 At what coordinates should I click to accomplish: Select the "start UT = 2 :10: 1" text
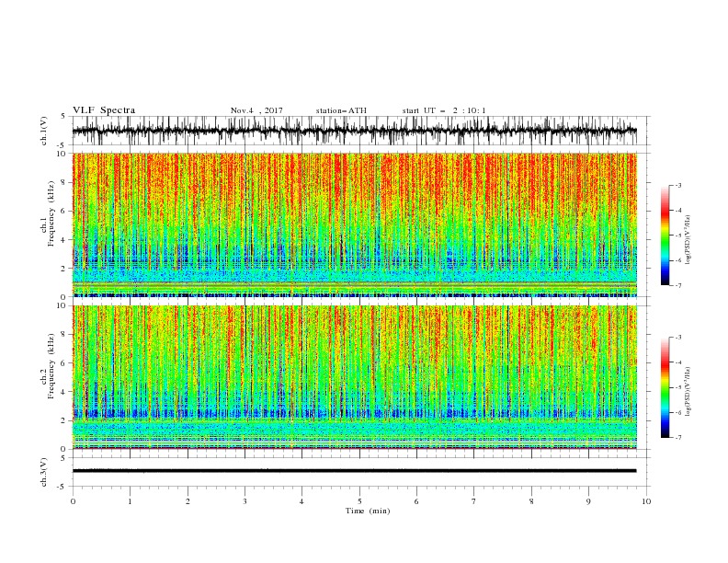(x=444, y=110)
